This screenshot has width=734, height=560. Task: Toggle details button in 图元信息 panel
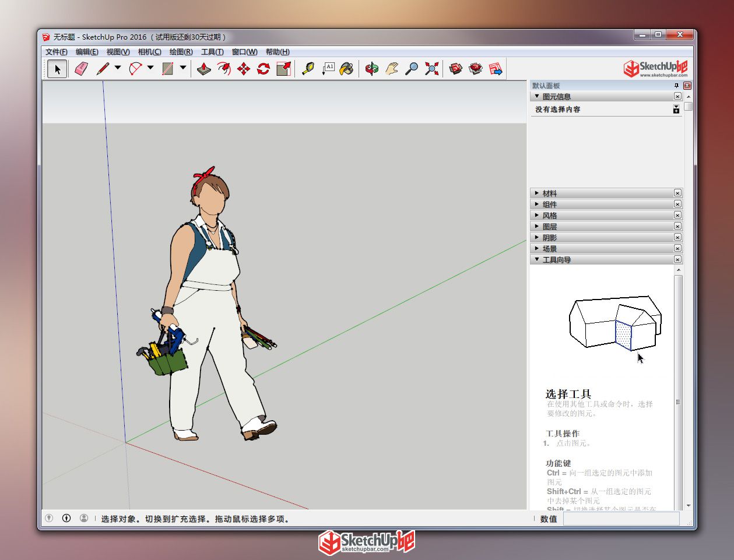[x=676, y=109]
